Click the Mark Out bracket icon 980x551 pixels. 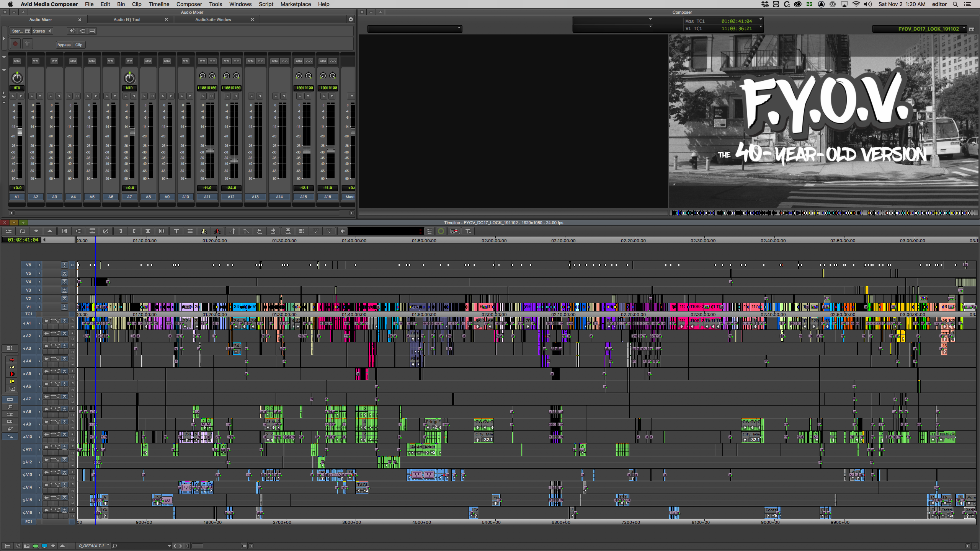click(x=134, y=231)
